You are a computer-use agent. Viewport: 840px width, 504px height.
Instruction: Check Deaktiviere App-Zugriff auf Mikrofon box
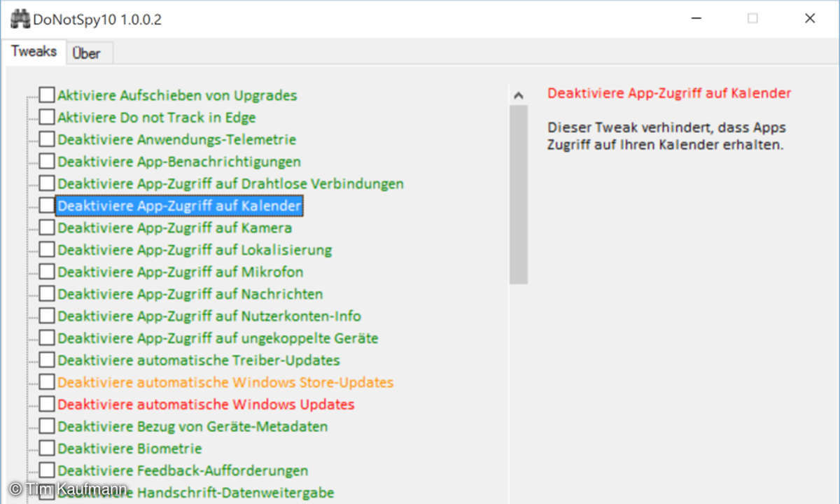[x=46, y=272]
